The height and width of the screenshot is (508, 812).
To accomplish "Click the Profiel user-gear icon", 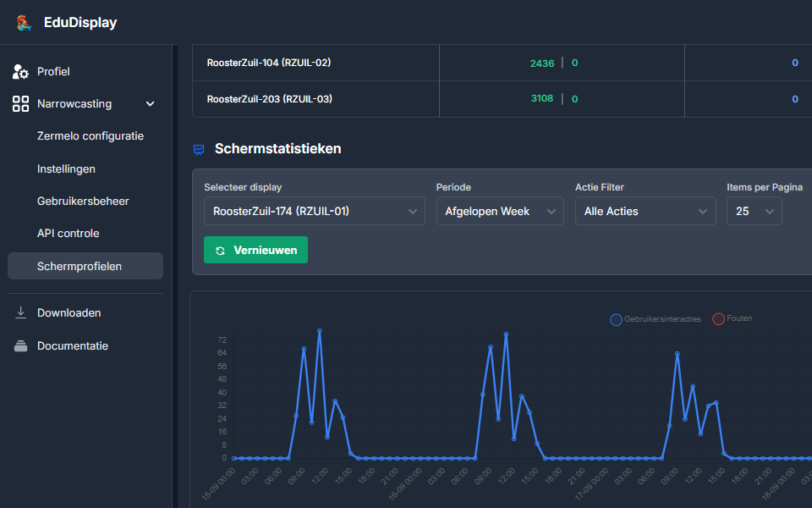I will tap(21, 72).
